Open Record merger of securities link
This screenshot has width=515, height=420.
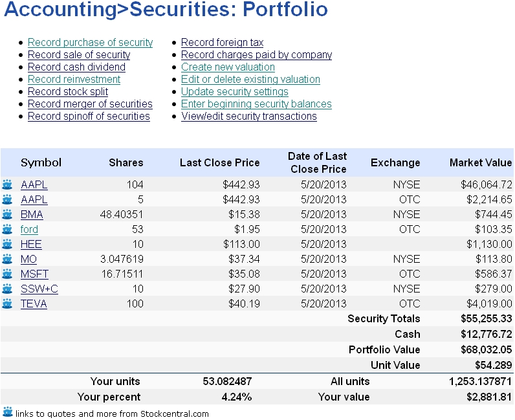90,104
